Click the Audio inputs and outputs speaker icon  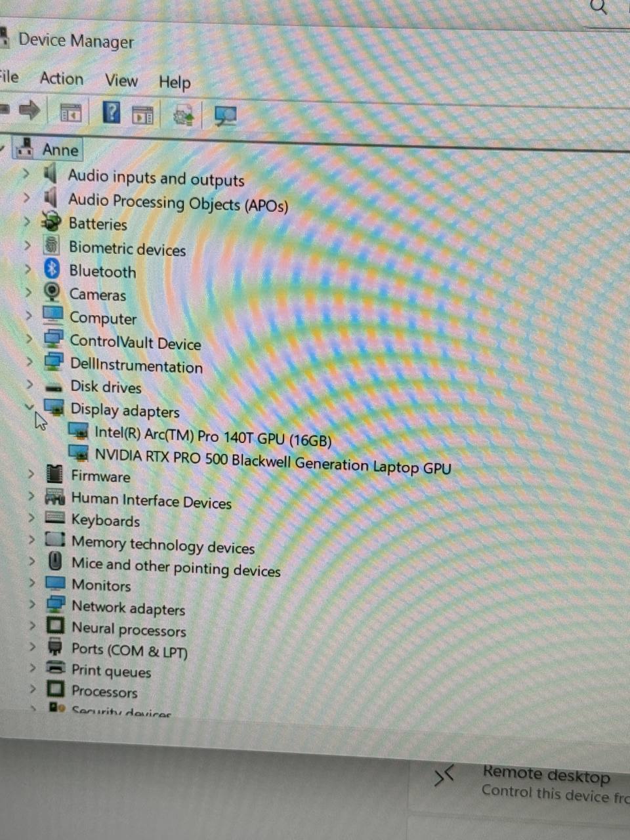click(50, 174)
